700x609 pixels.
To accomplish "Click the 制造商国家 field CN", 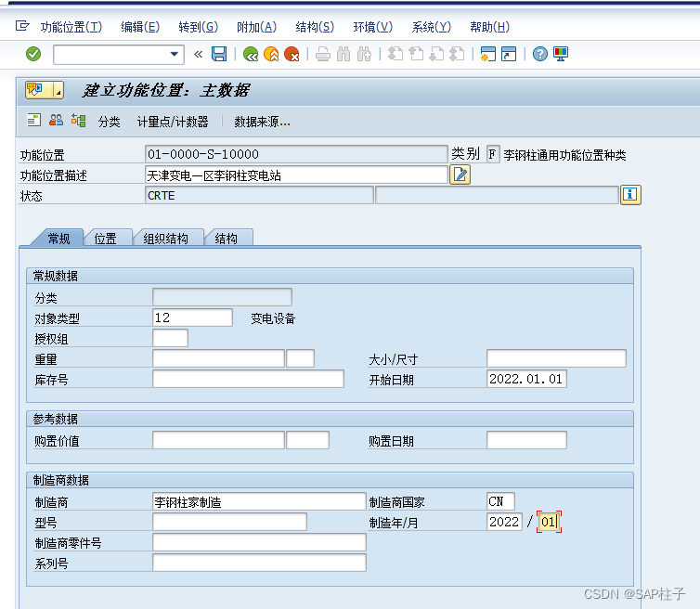I will point(501,501).
